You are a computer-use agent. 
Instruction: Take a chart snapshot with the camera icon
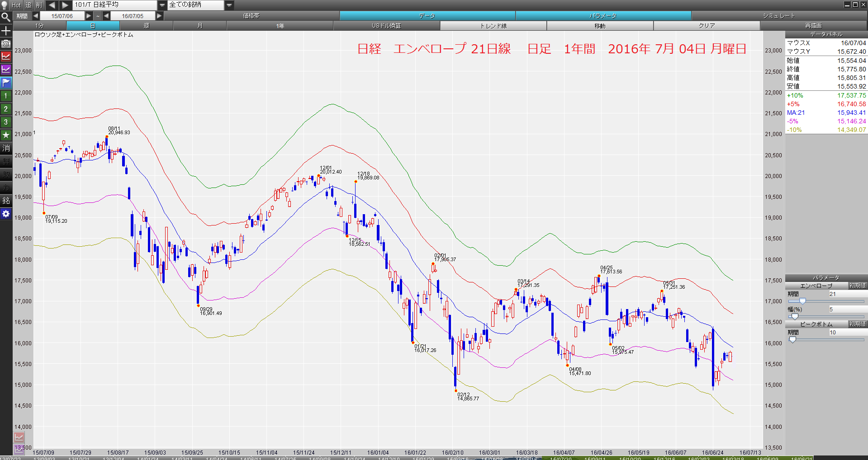coord(6,44)
